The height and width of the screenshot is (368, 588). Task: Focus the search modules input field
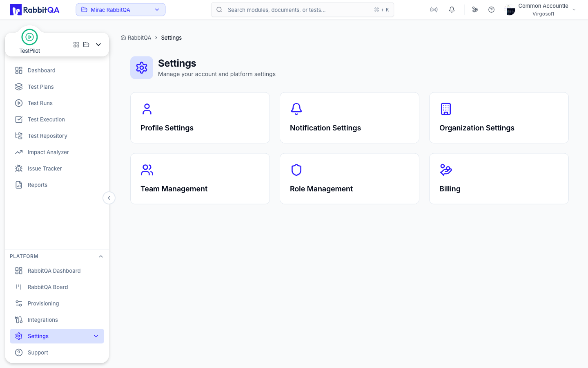pyautogui.click(x=302, y=10)
